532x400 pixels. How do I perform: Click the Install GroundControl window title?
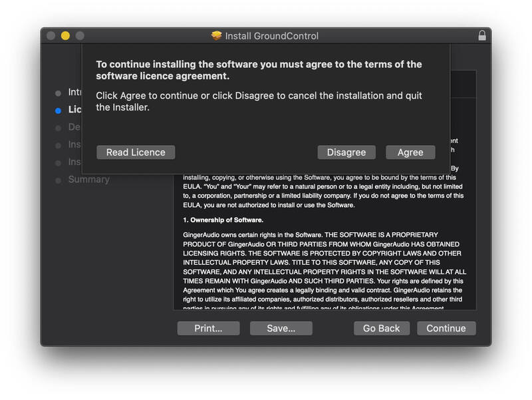[272, 36]
